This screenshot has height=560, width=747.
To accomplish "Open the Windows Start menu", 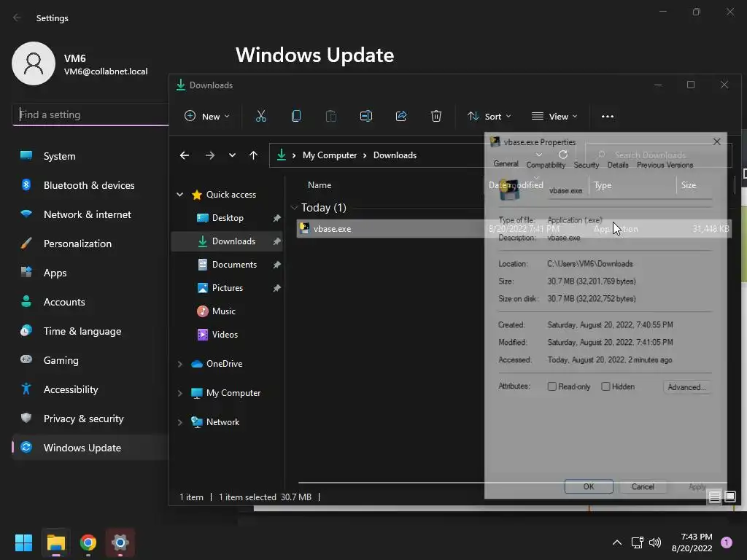I will point(23,542).
